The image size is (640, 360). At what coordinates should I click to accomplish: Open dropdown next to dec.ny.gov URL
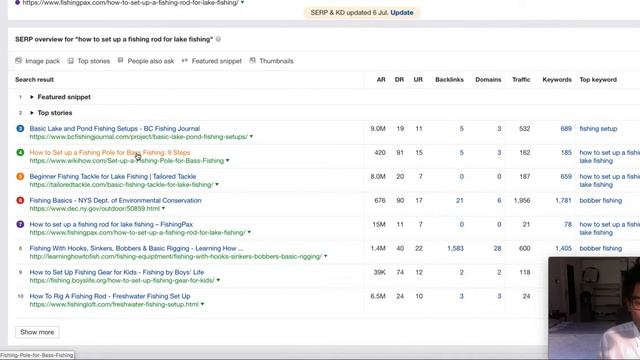click(163, 209)
